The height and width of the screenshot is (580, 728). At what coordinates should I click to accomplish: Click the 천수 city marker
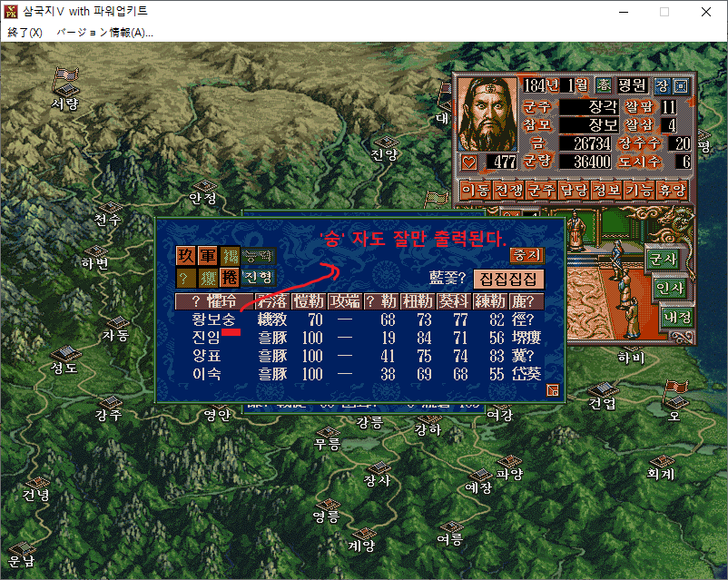[109, 207]
